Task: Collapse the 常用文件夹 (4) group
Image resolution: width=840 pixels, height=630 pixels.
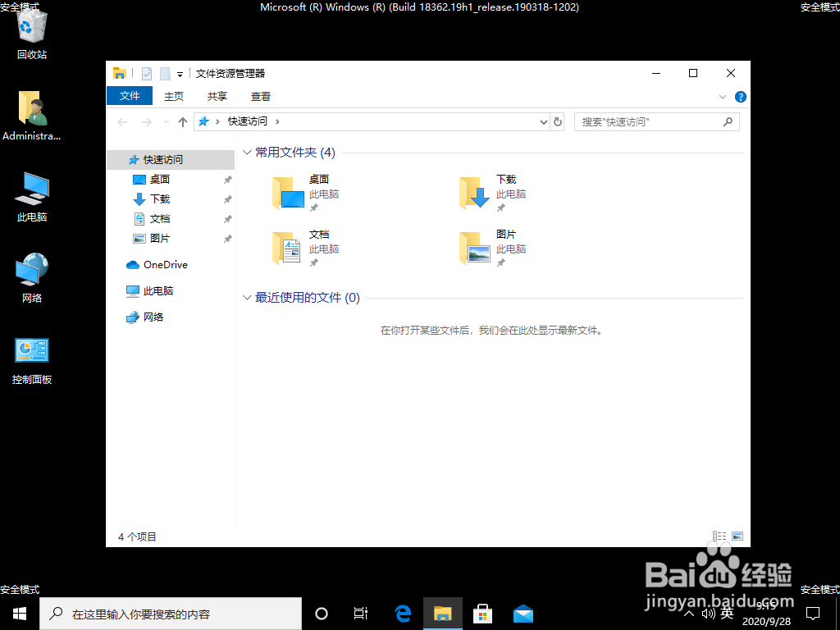Action: [247, 153]
